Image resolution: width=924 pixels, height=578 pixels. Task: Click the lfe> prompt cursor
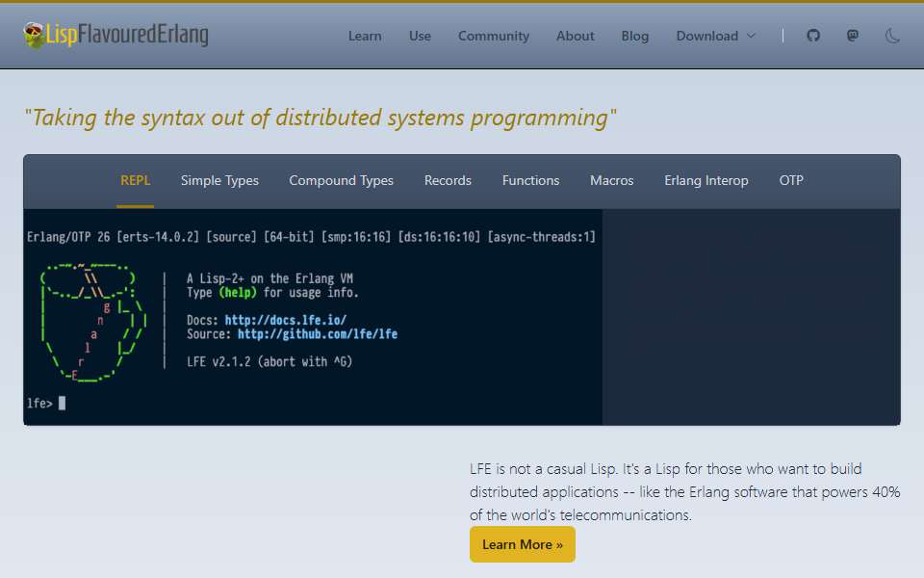pos(62,403)
